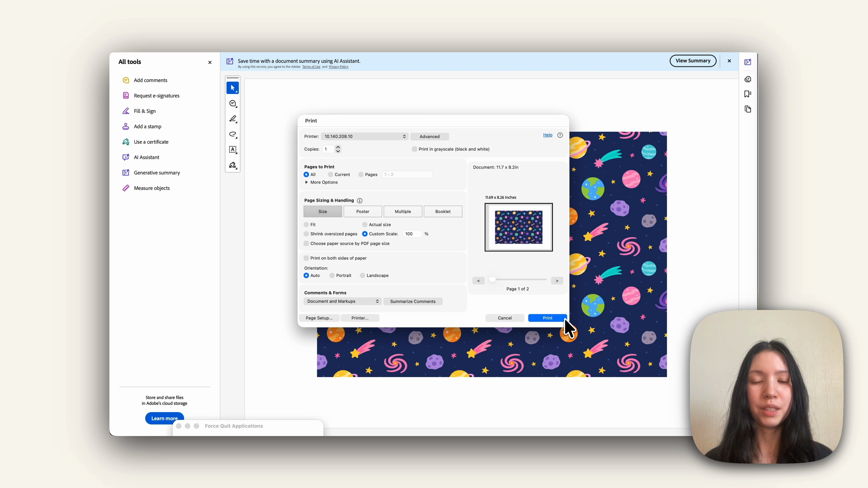The image size is (868, 488).
Task: Select the arrow selection tool
Action: click(x=233, y=88)
